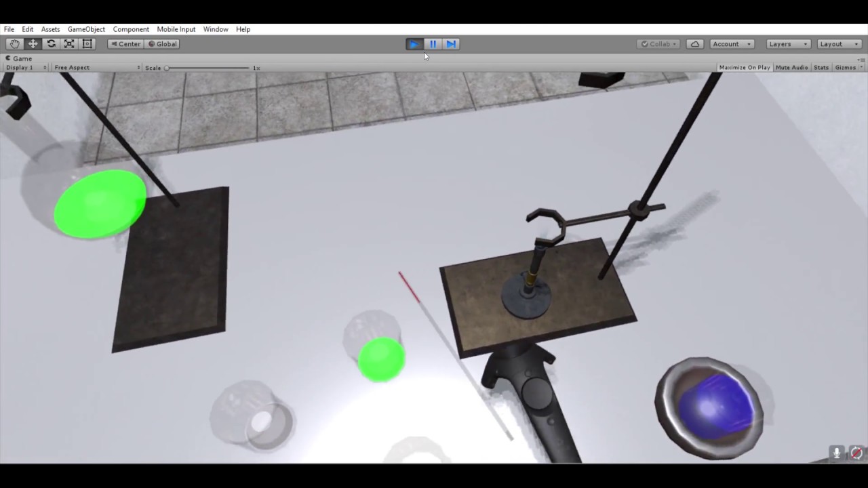
Task: Toggle the Stats overlay
Action: [x=821, y=68]
